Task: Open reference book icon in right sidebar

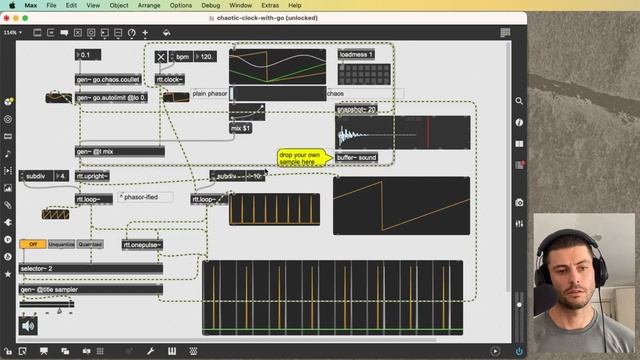Action: [x=519, y=144]
